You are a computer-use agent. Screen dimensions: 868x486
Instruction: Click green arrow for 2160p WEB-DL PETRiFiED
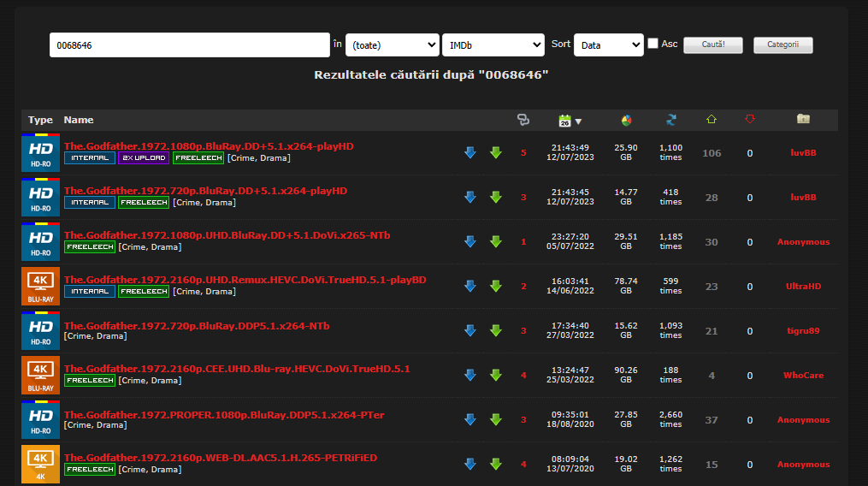tap(496, 465)
